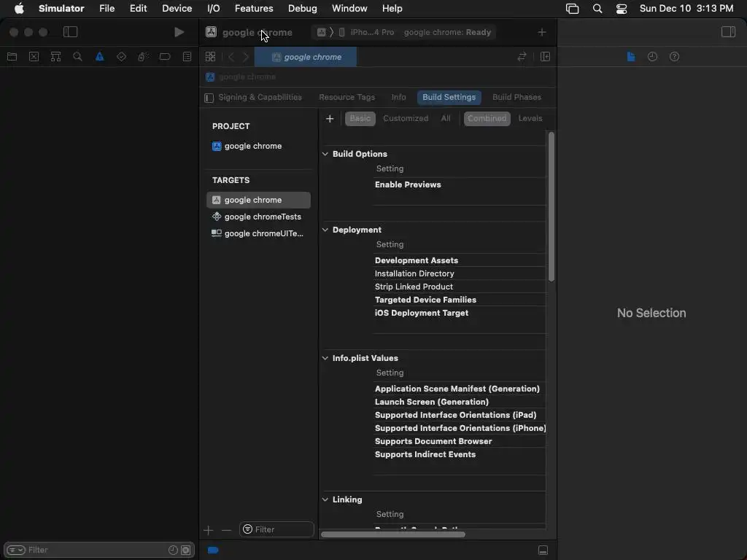The width and height of the screenshot is (747, 560).
Task: Switch to Resource Tags tab
Action: click(x=347, y=97)
